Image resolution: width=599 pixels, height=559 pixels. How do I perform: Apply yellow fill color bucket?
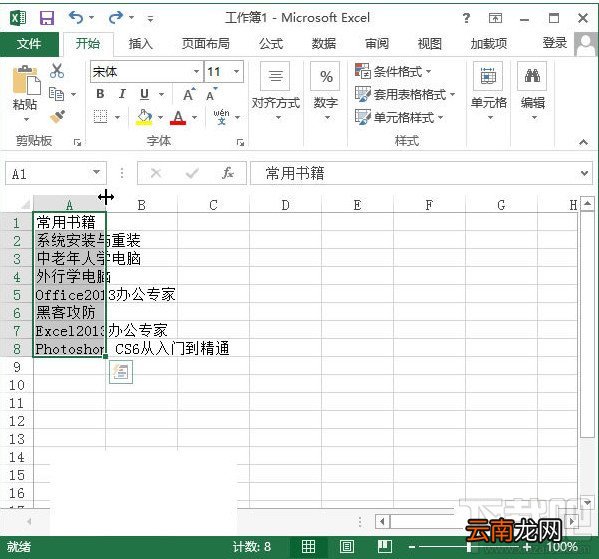144,117
